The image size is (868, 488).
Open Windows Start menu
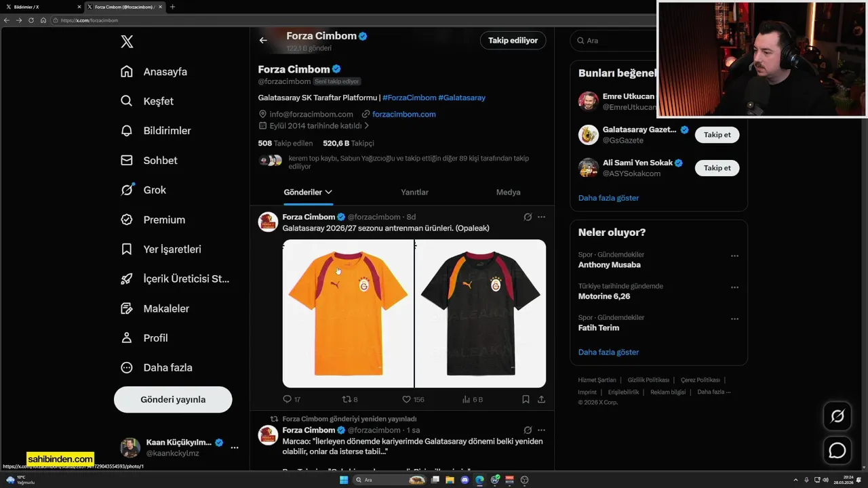tap(344, 480)
